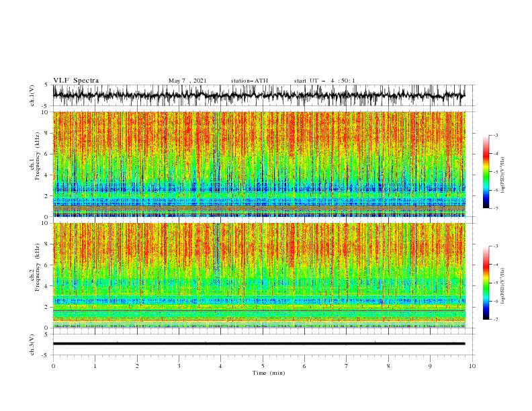
Task: Click the '6' kHz tick on ch.1 frequency axis
Action: 47,154
